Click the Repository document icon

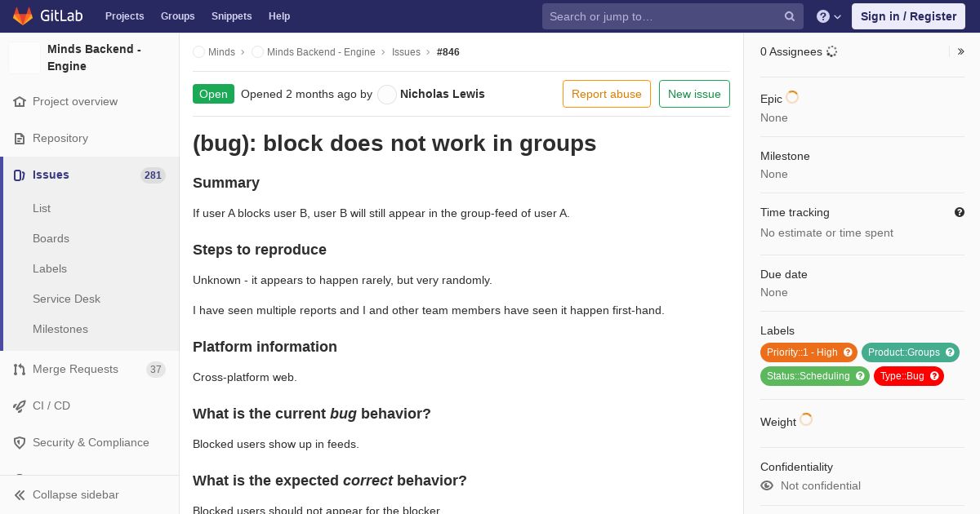pyautogui.click(x=20, y=139)
